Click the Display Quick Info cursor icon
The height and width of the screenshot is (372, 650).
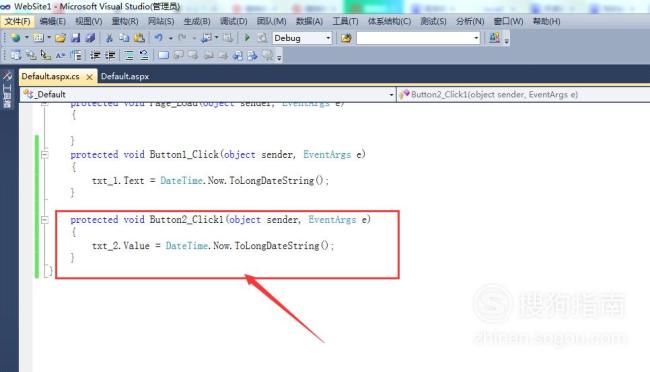(46, 55)
